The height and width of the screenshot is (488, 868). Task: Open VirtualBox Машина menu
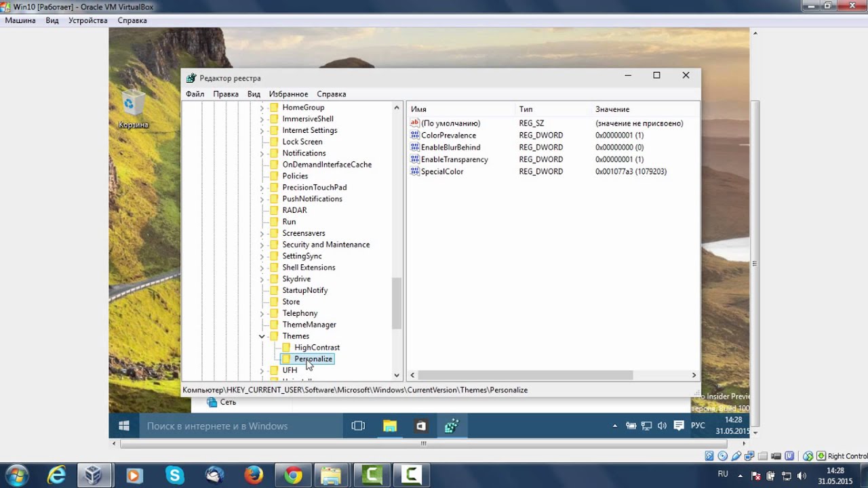coord(20,20)
